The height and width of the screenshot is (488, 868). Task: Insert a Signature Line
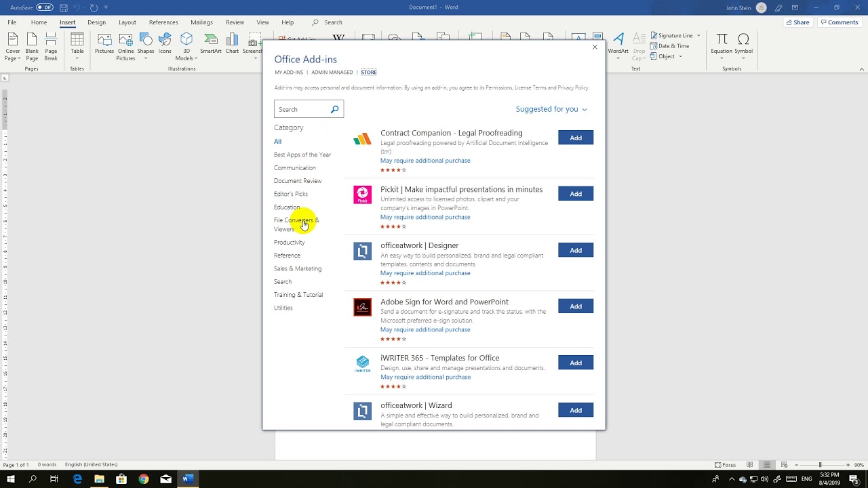[671, 35]
